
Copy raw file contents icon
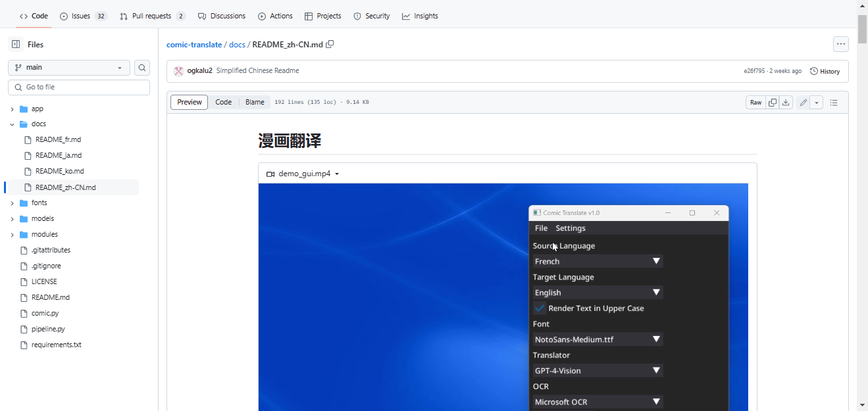(x=773, y=103)
